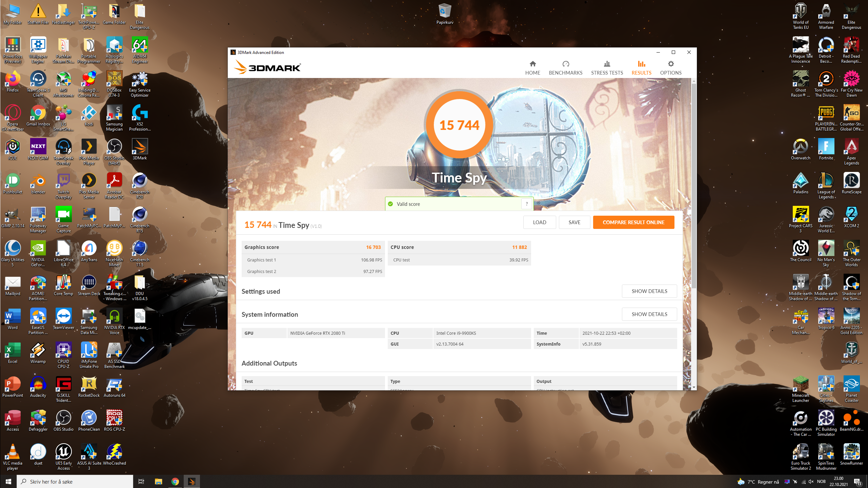Image resolution: width=868 pixels, height=488 pixels.
Task: Open Kodi desktop icon
Action: tap(89, 116)
